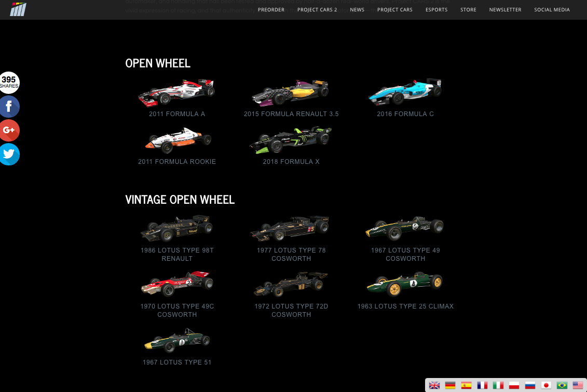Switch language with the Spanish flag
This screenshot has width=587, height=392.
click(466, 385)
